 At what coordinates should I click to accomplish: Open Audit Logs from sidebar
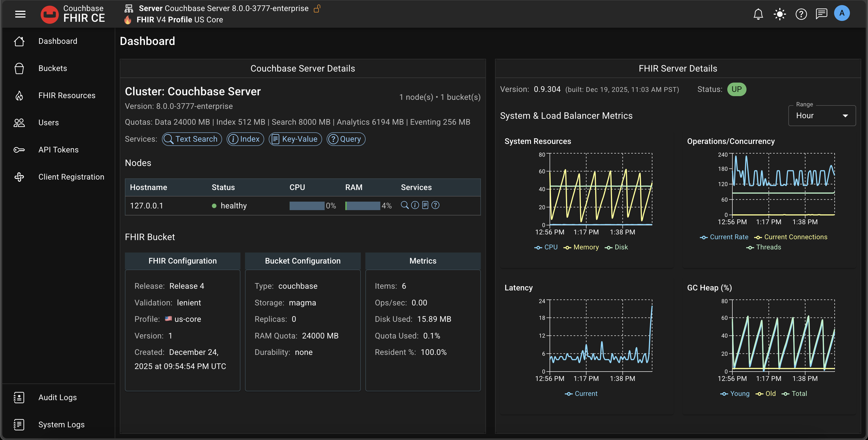click(x=57, y=398)
